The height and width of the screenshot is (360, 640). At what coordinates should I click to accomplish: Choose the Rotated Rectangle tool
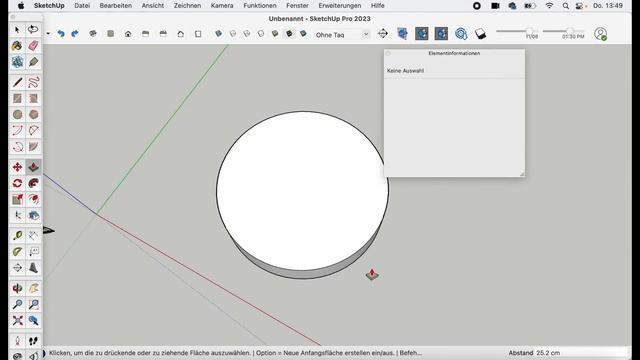33,98
